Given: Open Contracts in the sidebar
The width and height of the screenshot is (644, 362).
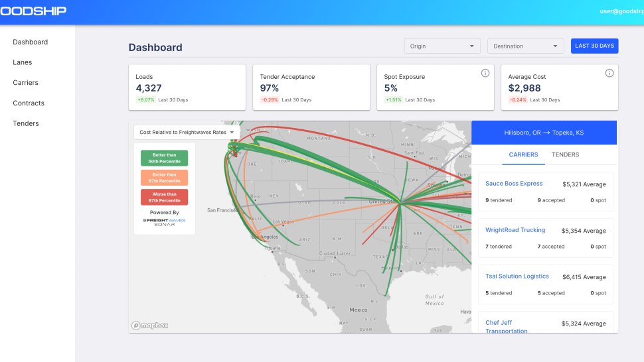Looking at the screenshot, I should coord(29,103).
